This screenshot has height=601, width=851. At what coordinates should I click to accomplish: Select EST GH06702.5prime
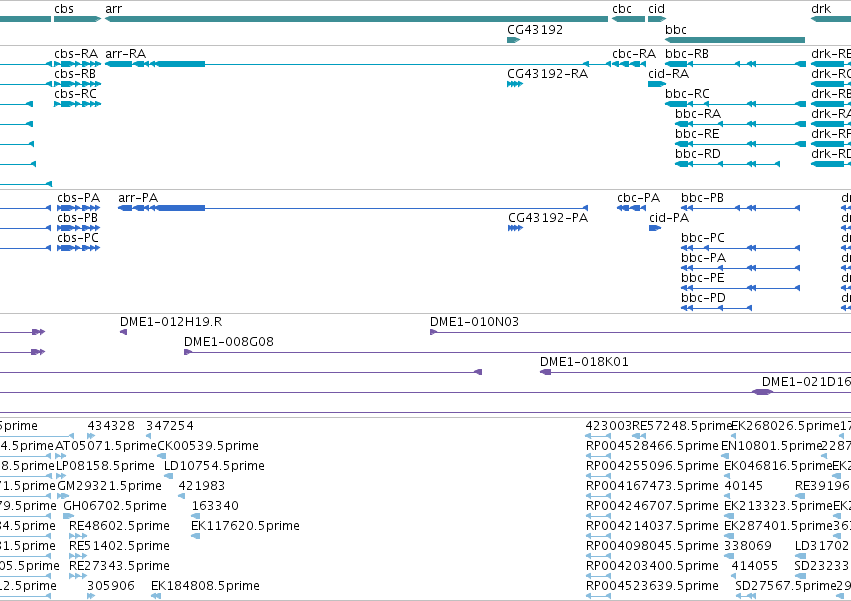click(x=69, y=516)
